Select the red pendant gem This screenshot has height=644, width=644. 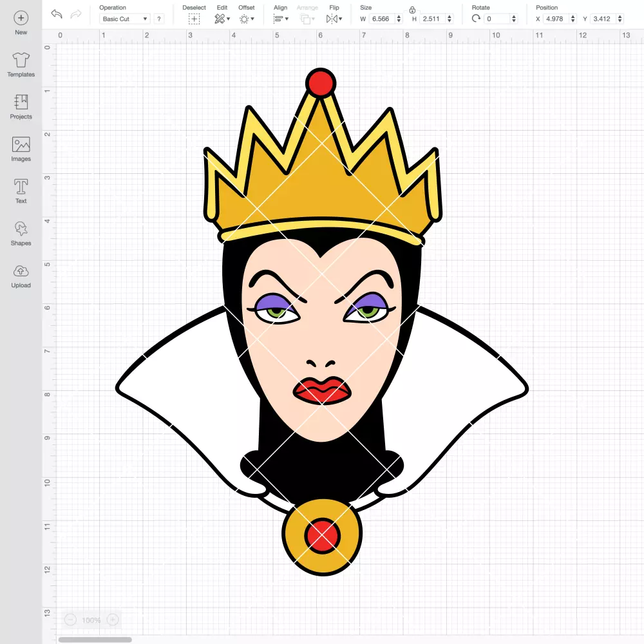click(323, 536)
